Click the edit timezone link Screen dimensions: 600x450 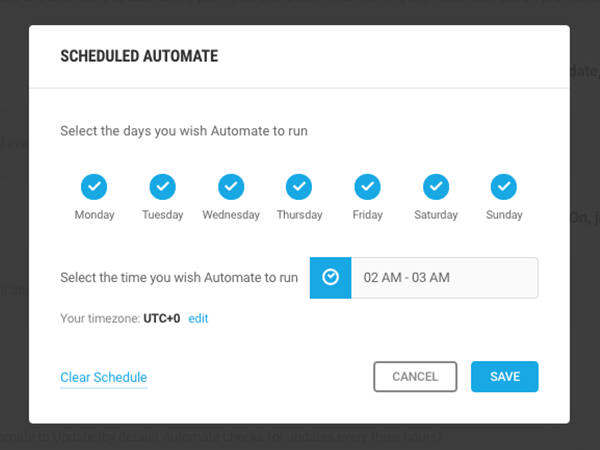coord(198,318)
